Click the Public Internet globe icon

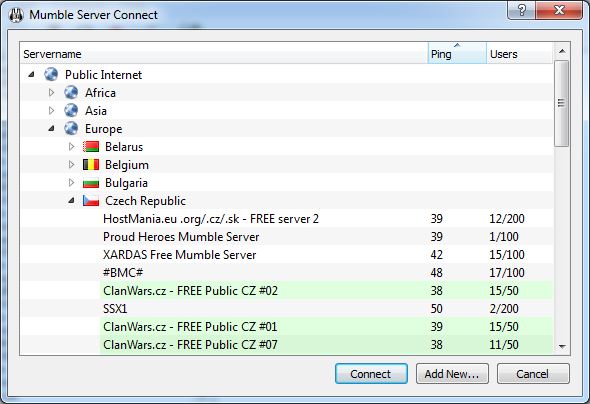[x=51, y=74]
